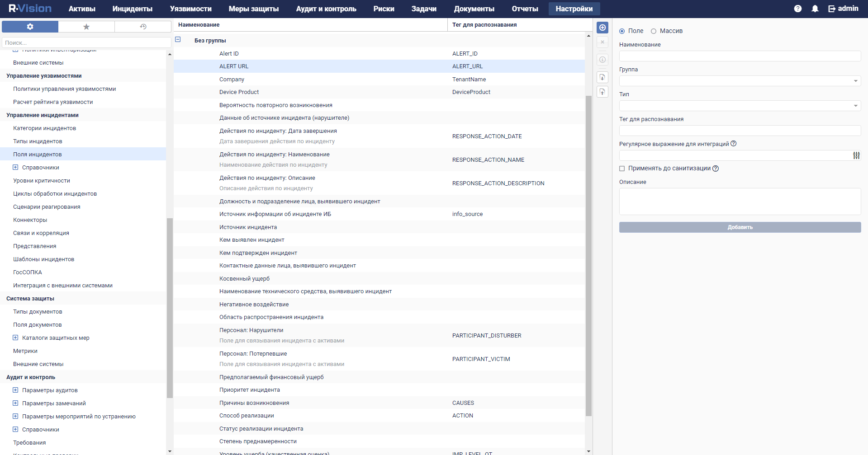Click the notifications bell icon
Viewport: 868px width, 455px height.
[815, 9]
